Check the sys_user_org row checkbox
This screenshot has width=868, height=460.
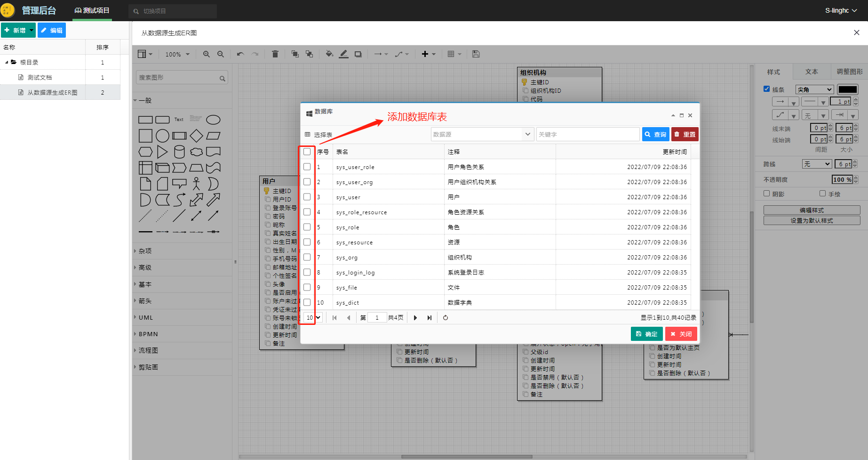tap(307, 182)
